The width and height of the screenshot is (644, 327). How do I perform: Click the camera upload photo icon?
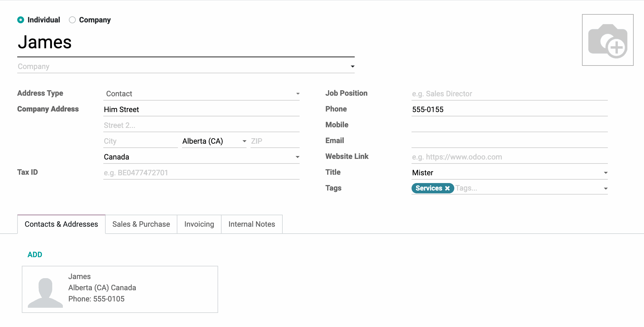coord(608,40)
